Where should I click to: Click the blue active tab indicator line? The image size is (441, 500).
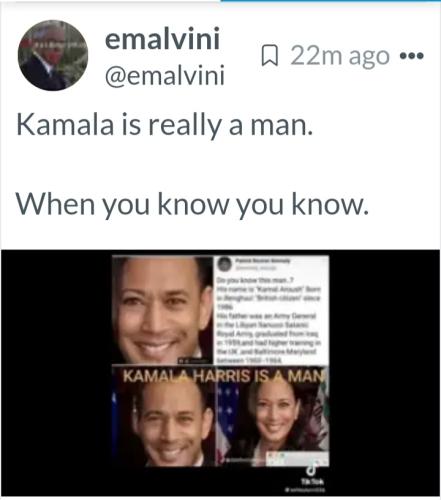pos(331,1)
